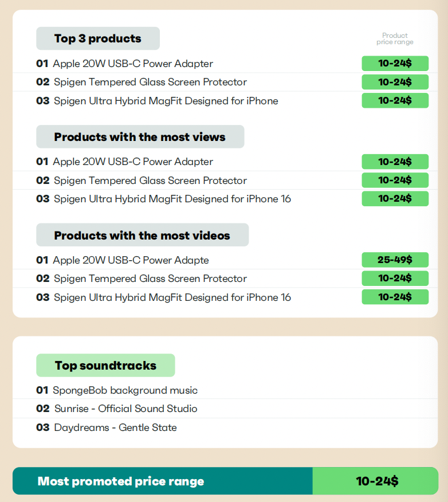Select Apple 20W USB-C Power Adapter under most views
Viewport: 448px width, 502px height.
133,162
